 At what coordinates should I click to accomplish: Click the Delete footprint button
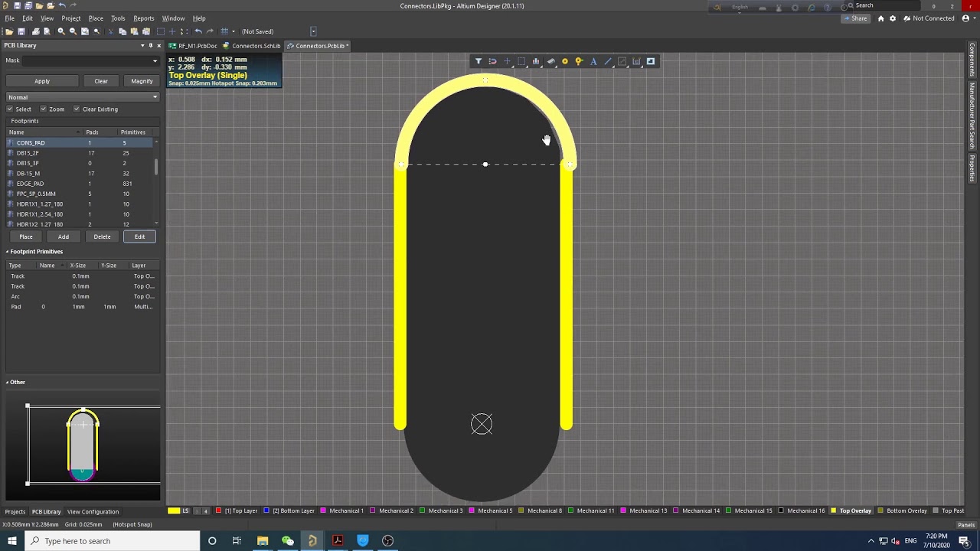pos(102,236)
